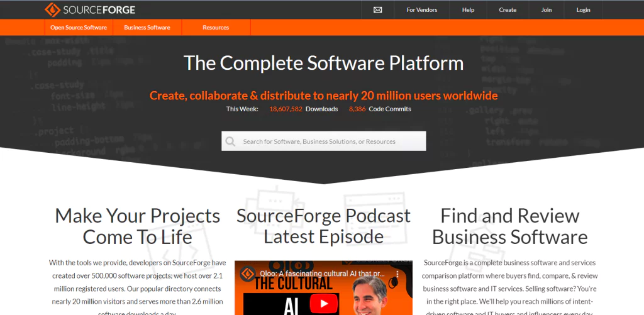Click the "This Week:" label

point(242,109)
